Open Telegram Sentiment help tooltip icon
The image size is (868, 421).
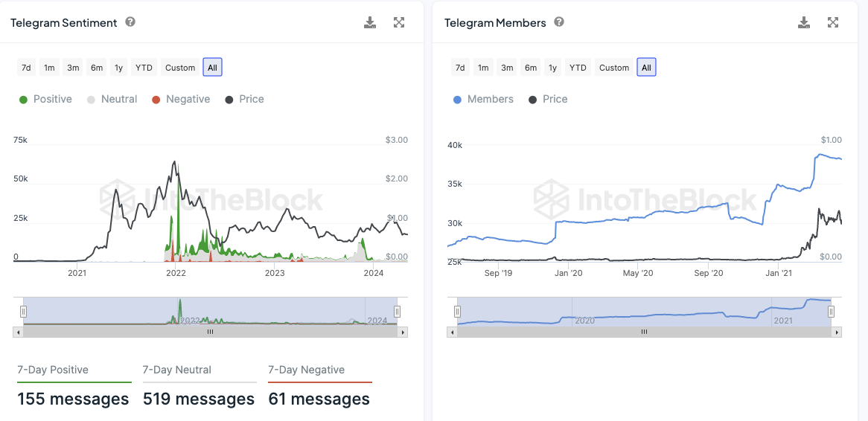[x=130, y=22]
